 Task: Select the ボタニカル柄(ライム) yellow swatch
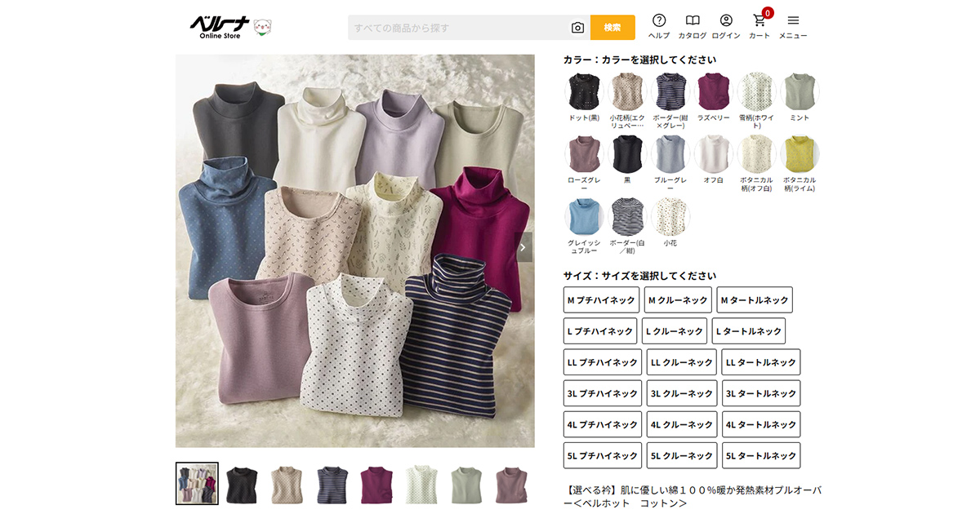(x=800, y=155)
